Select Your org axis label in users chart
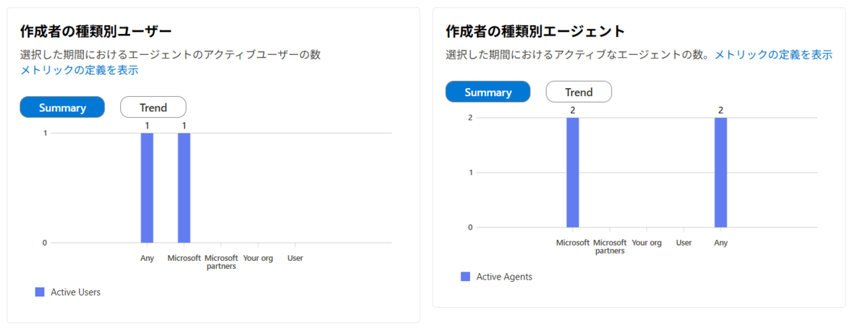 258,258
